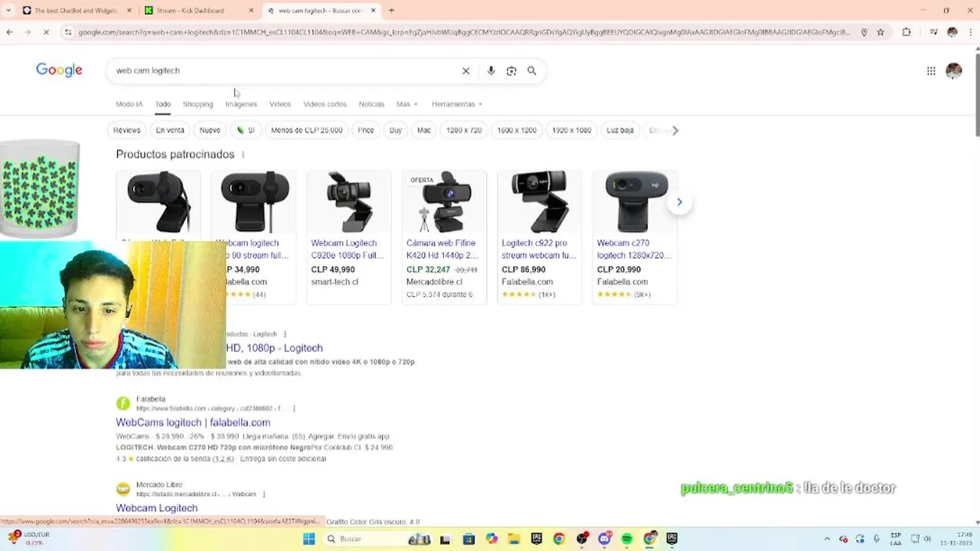Open File Explorer from the taskbar
The height and width of the screenshot is (551, 980).
coord(514,539)
